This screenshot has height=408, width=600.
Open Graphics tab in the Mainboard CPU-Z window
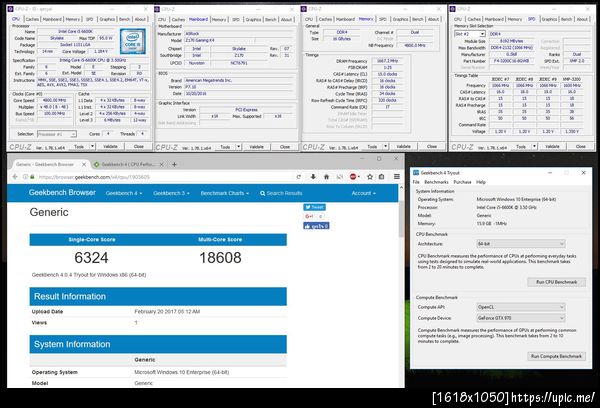253,20
